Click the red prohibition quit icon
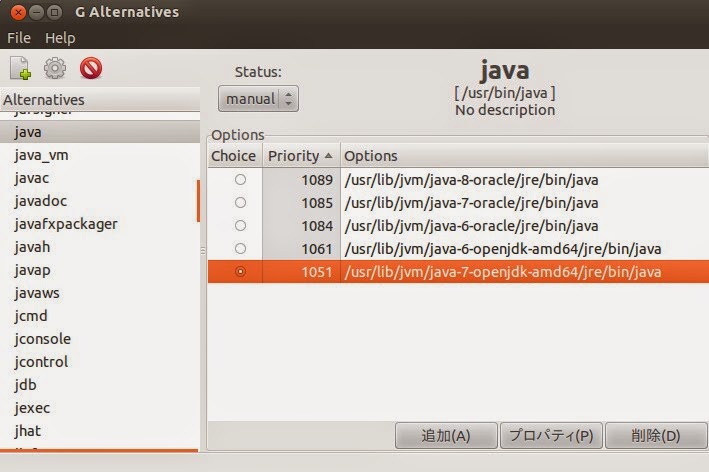Image resolution: width=709 pixels, height=472 pixels. [91, 68]
